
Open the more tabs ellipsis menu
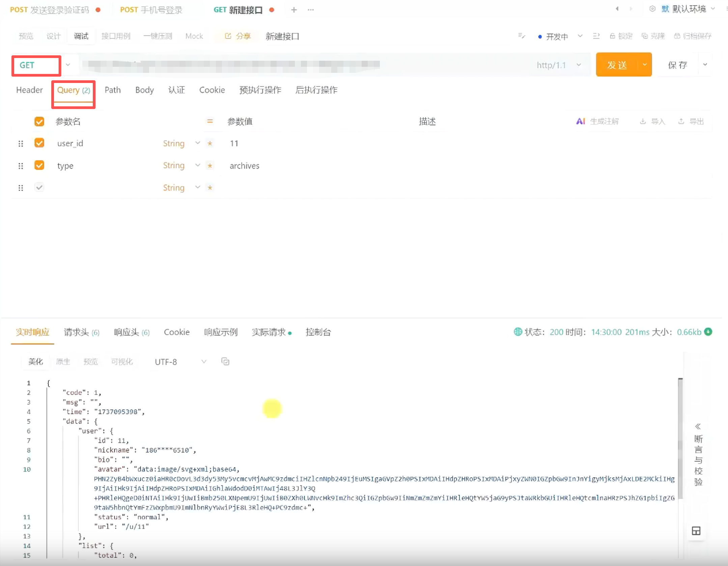[311, 10]
